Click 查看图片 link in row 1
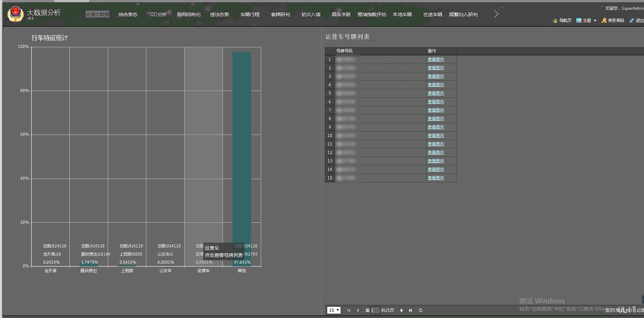Image resolution: width=644 pixels, height=318 pixels. (x=436, y=59)
